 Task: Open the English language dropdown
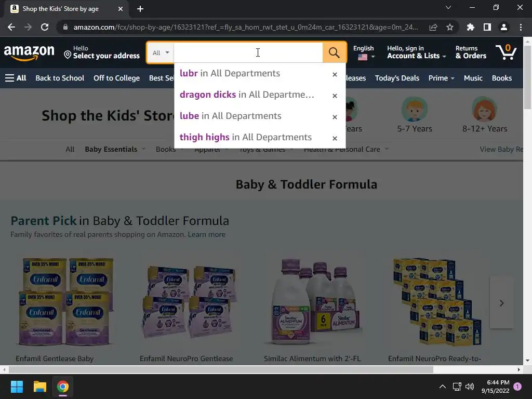(364, 52)
